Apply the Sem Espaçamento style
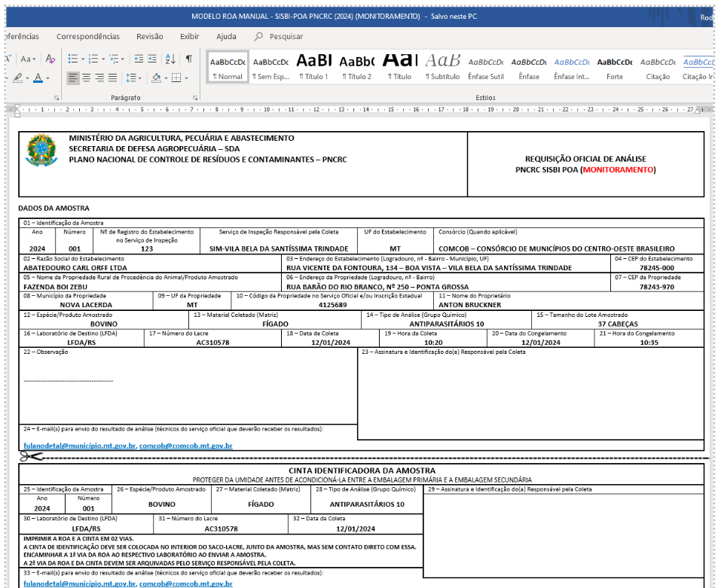718x588 pixels. [x=270, y=67]
